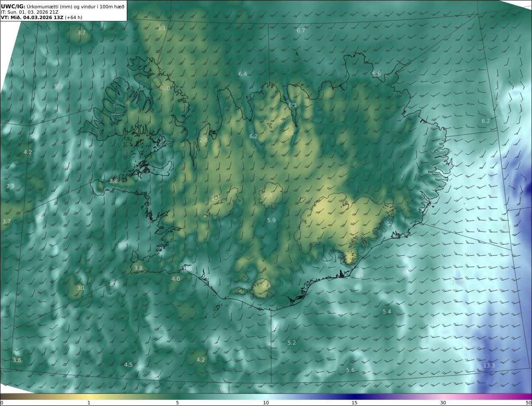Select the 5.9 precipitation value label

pos(271,220)
